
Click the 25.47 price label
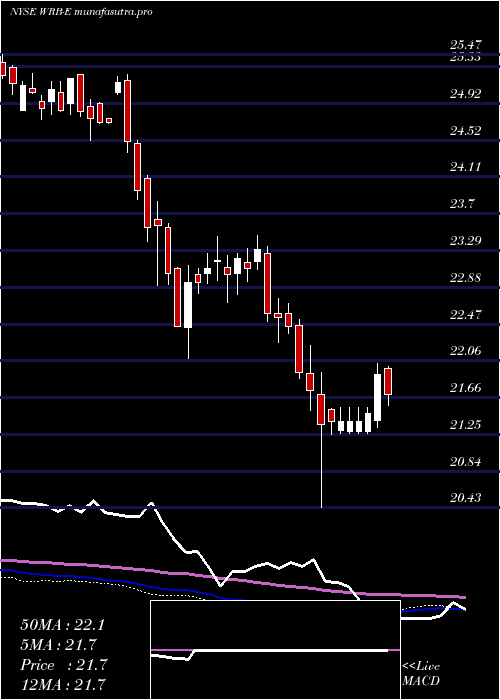tap(466, 45)
